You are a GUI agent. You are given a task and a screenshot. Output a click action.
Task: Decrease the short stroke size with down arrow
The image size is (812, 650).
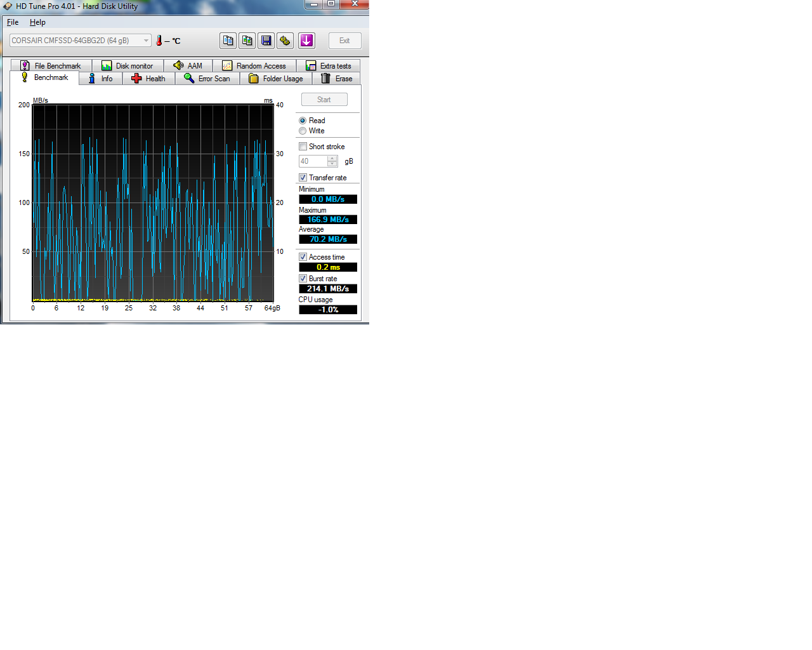tap(332, 164)
